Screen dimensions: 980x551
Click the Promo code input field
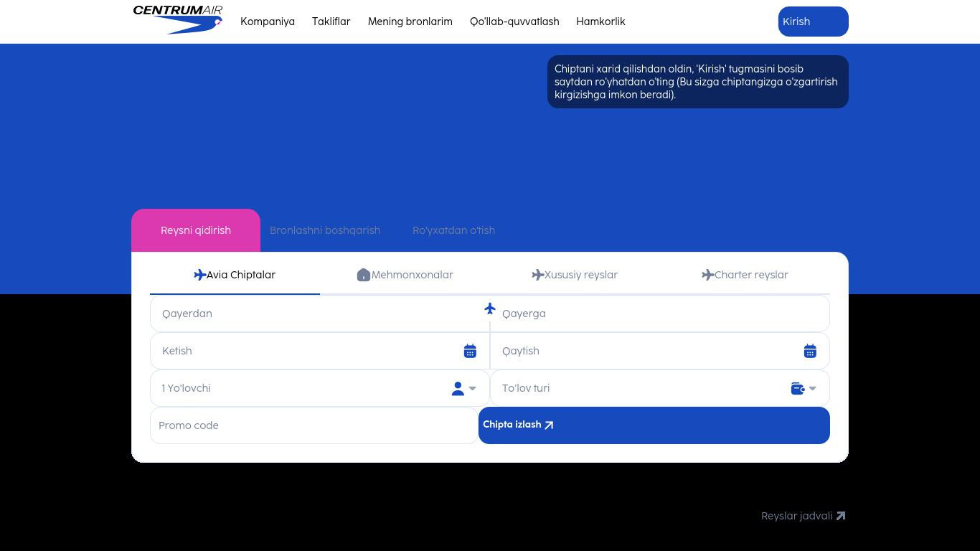314,425
